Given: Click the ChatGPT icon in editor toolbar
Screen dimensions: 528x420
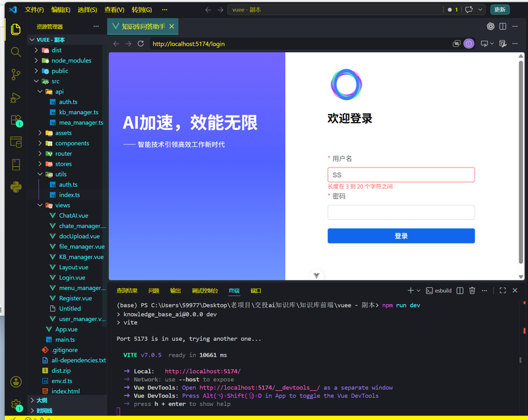Looking at the screenshot, I should tap(490, 26).
